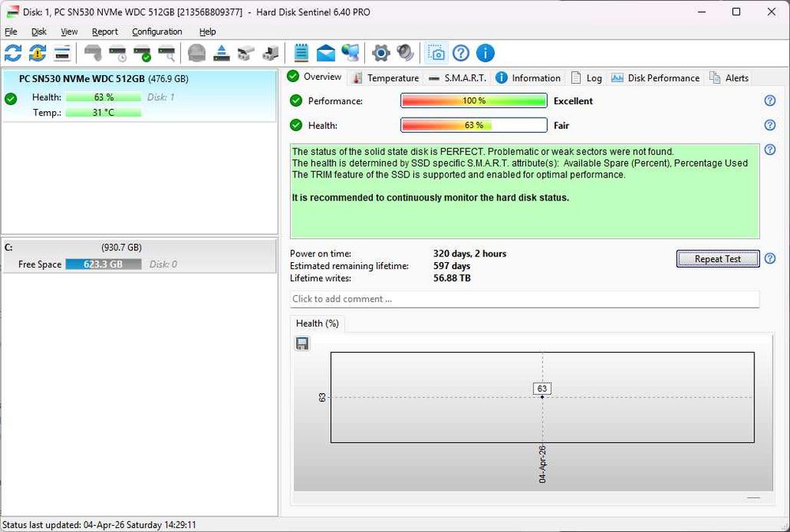Image resolution: width=790 pixels, height=532 pixels.
Task: Click the toolbar question mark help icon
Action: 461,53
